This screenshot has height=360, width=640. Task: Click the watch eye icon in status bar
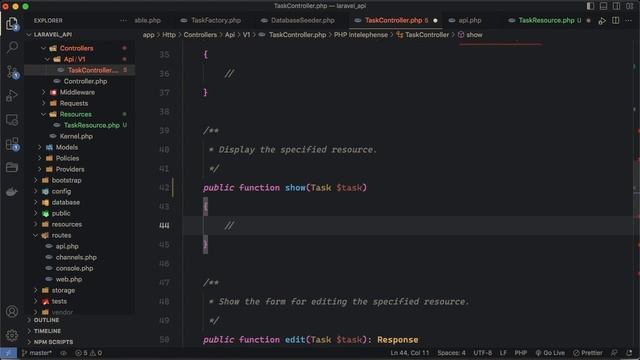pyautogui.click(x=63, y=353)
